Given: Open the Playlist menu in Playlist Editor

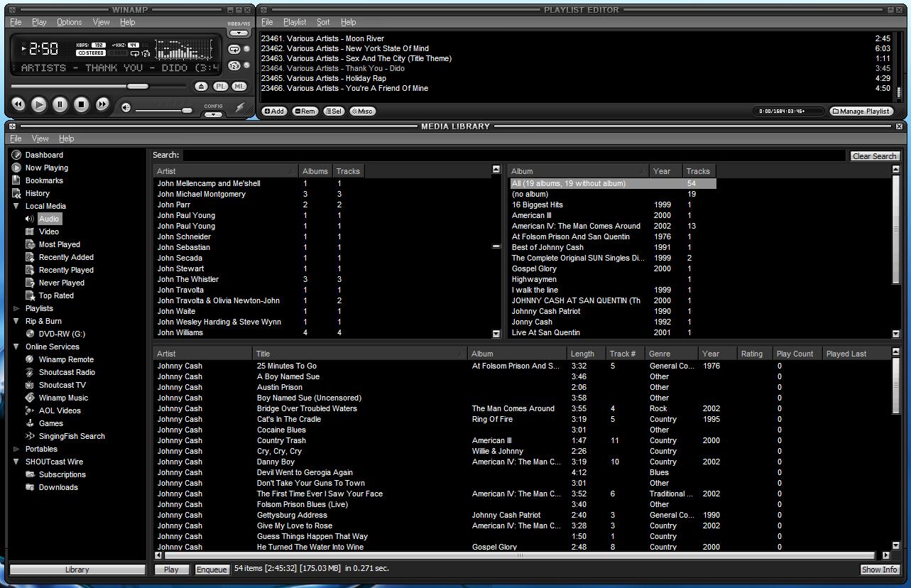Looking at the screenshot, I should click(295, 22).
